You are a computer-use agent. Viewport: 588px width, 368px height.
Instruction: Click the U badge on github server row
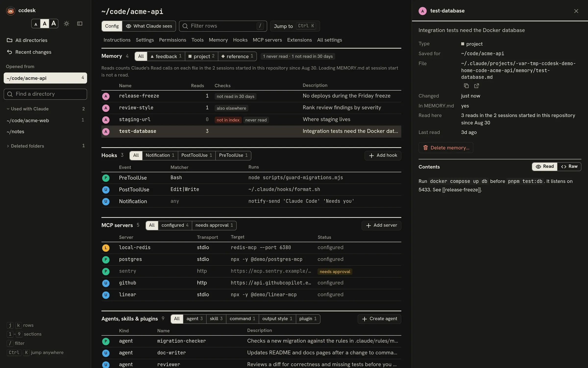[106, 283]
